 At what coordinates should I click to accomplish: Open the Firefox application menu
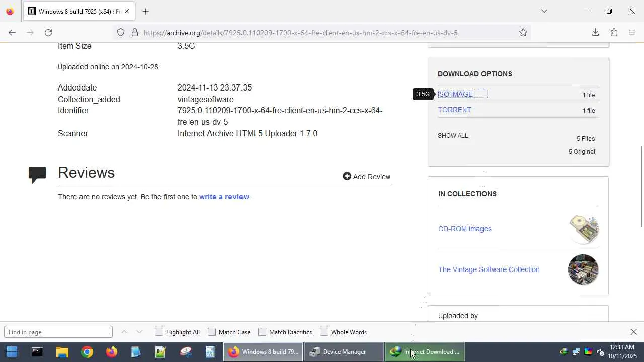point(632,33)
